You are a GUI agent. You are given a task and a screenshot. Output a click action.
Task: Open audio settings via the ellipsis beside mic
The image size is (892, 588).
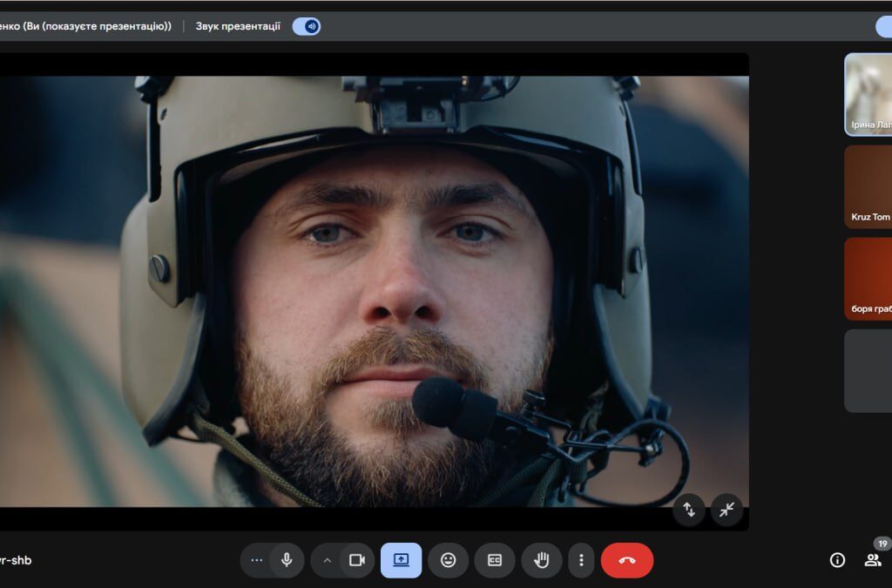pos(256,560)
